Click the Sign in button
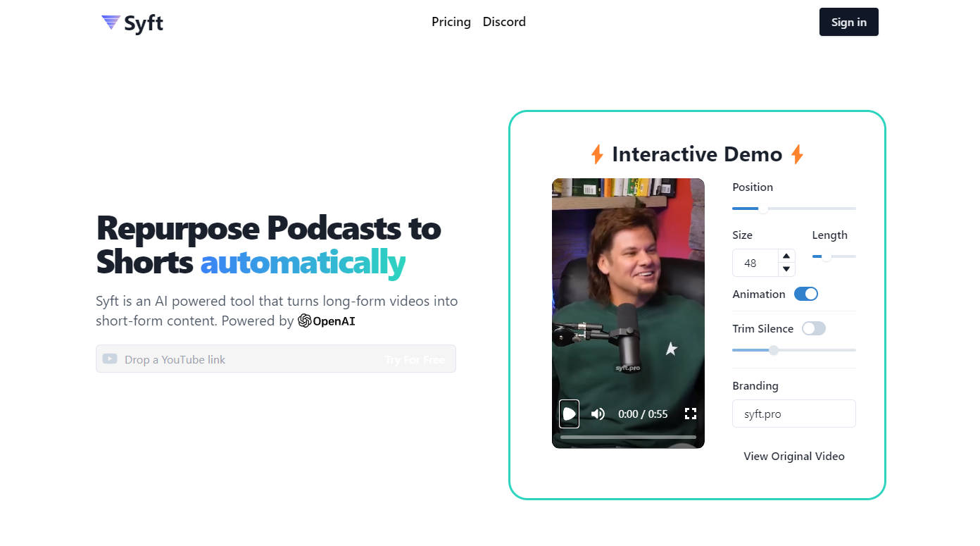 click(x=848, y=22)
